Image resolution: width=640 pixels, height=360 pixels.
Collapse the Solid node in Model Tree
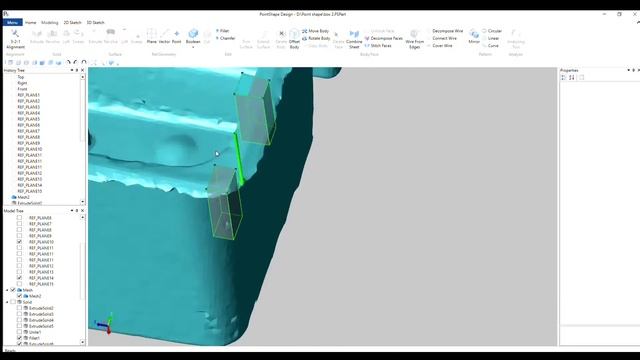[7, 302]
